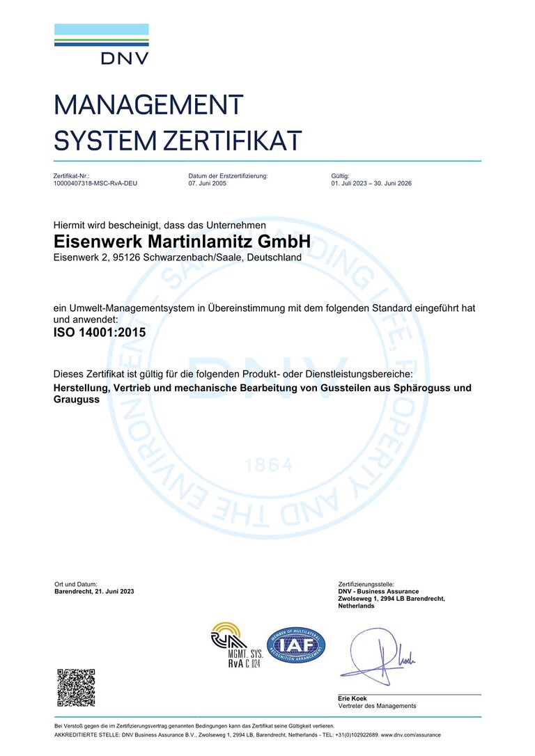Select validity '01. Juli 2023 – 30. Juni 2026'
This screenshot has width=535, height=756.
tap(371, 183)
